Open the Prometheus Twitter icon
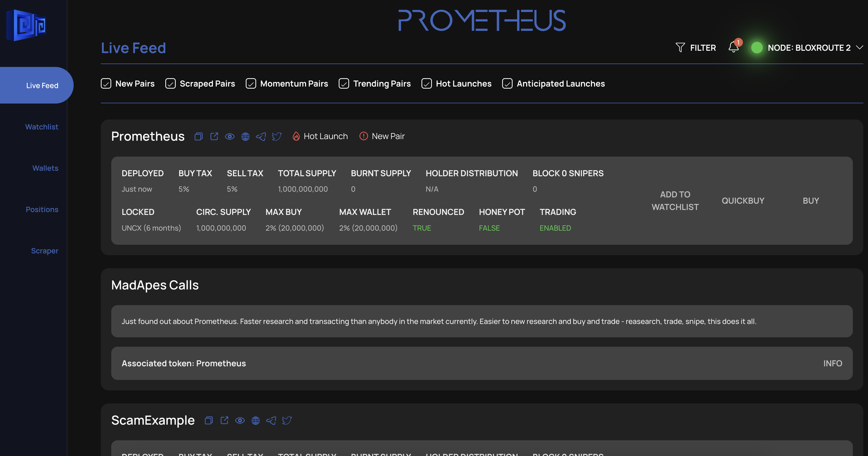This screenshot has width=868, height=456. (x=277, y=136)
